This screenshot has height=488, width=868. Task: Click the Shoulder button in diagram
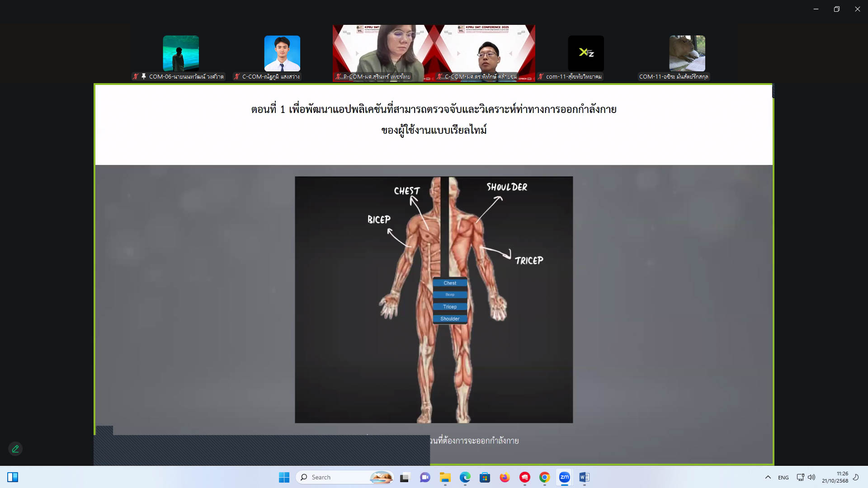pyautogui.click(x=450, y=319)
